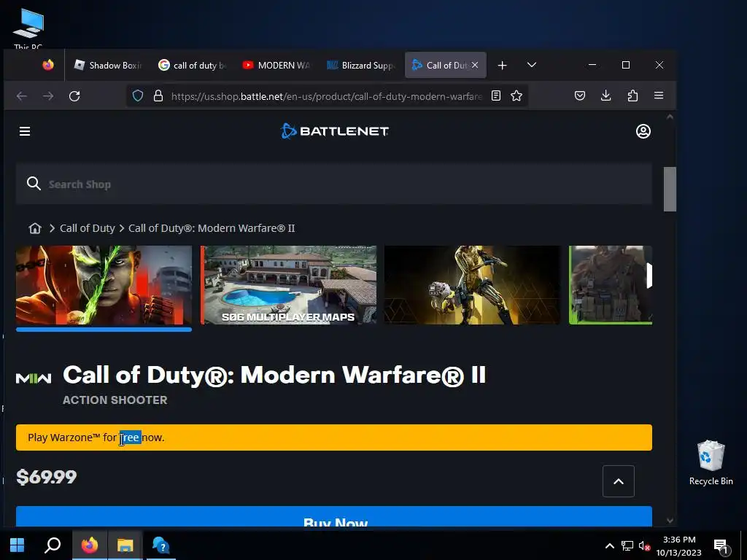Screen dimensions: 747x560
Task: Open the Recycle Bin desktop icon
Action: pyautogui.click(x=711, y=462)
